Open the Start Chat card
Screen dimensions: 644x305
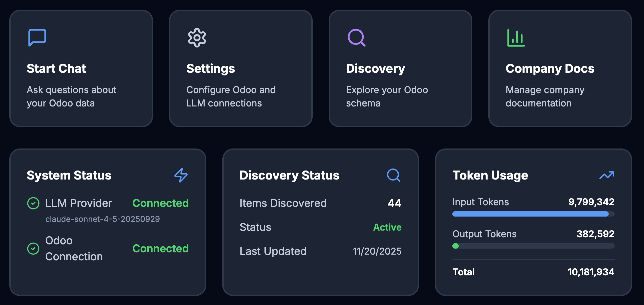(x=81, y=68)
